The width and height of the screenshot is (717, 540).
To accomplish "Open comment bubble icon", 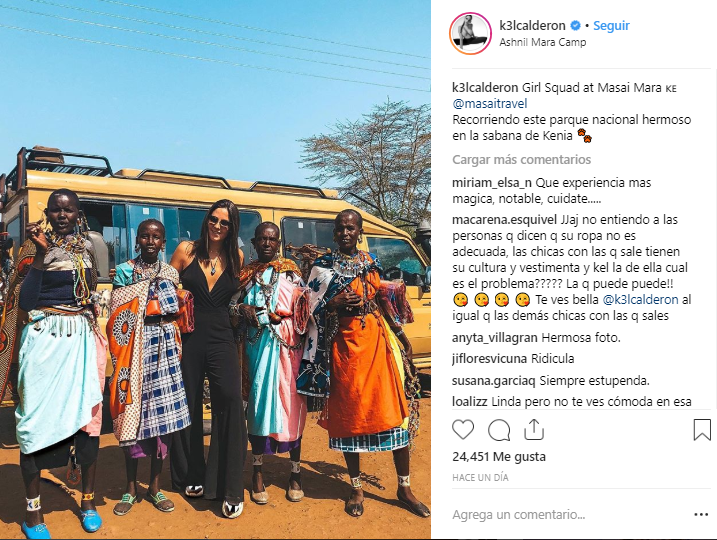I will click(x=499, y=430).
